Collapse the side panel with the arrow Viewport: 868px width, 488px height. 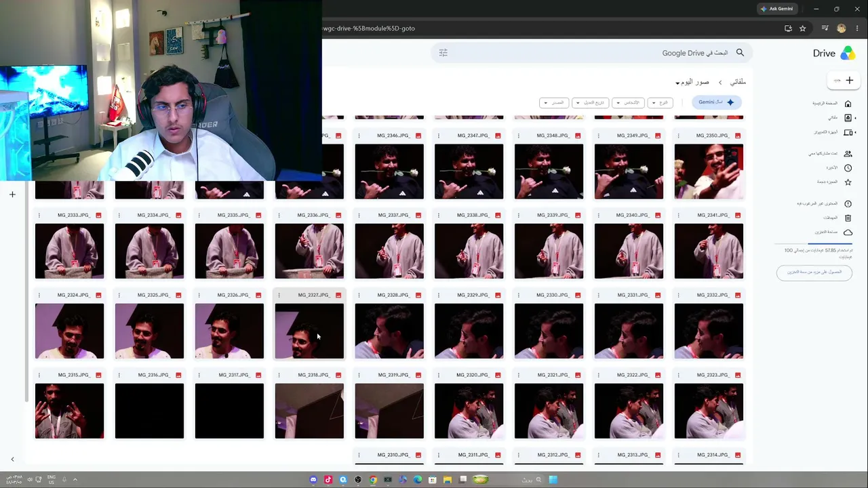(x=12, y=460)
